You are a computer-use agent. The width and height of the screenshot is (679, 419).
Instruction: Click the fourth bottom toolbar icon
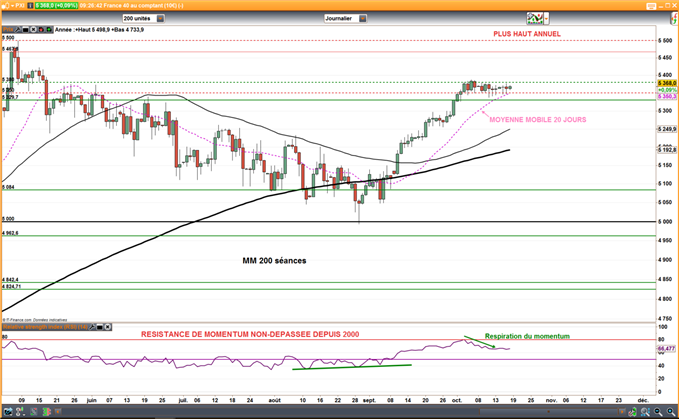point(47,411)
